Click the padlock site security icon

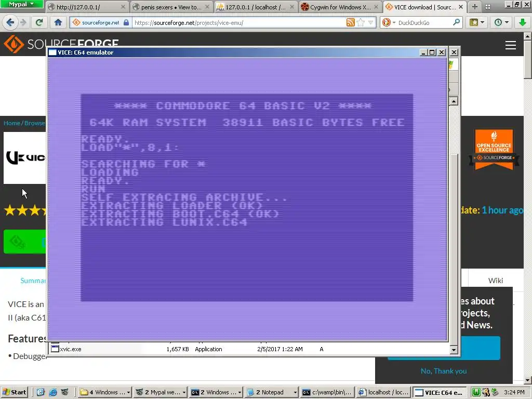[x=126, y=23]
